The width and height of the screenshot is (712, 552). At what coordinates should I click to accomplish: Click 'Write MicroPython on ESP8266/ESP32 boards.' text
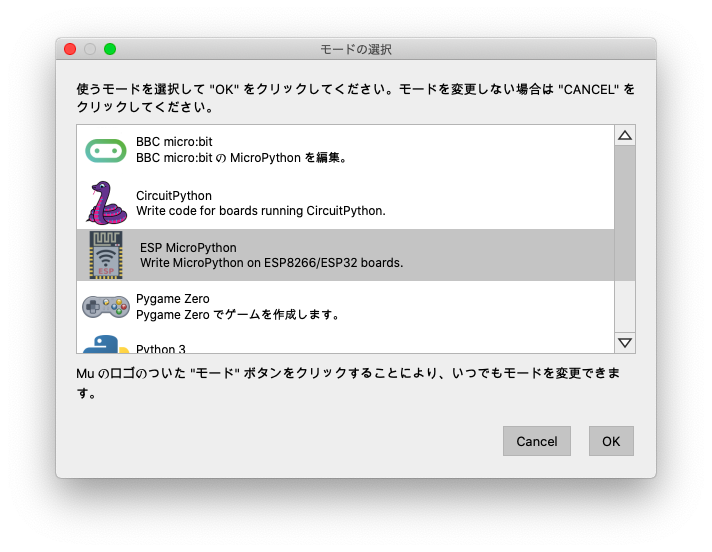pos(272,263)
